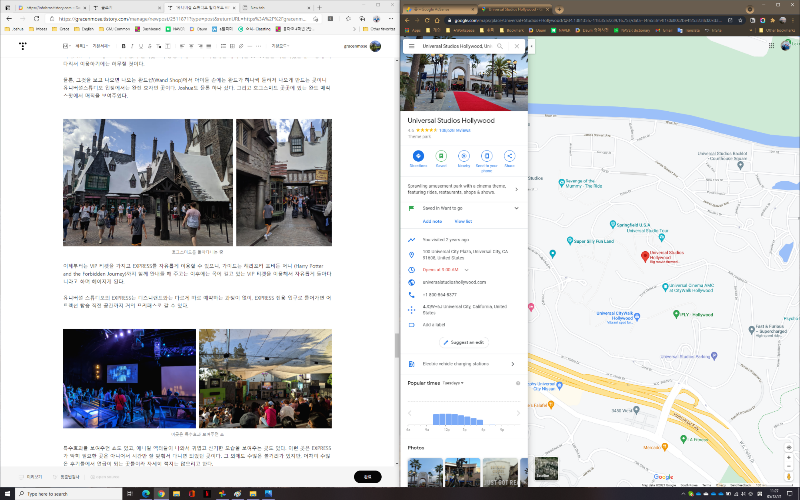Toggle the Satellite layer thumbnail on map
800x500 pixels.
(546, 468)
